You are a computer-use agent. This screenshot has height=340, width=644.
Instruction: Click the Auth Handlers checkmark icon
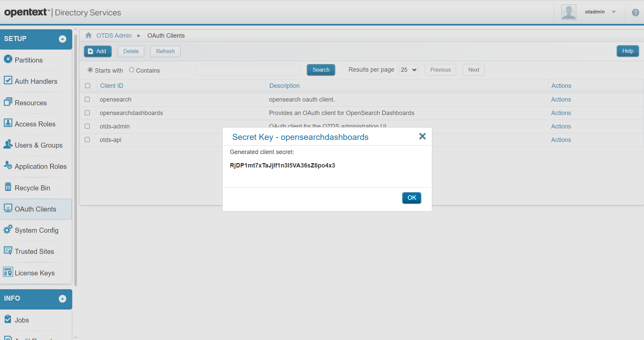(8, 80)
